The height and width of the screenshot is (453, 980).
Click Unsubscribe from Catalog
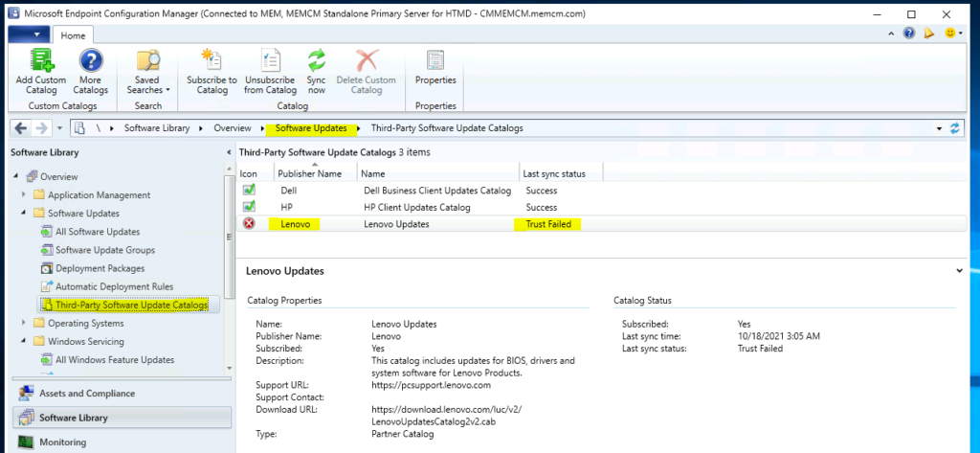point(270,73)
